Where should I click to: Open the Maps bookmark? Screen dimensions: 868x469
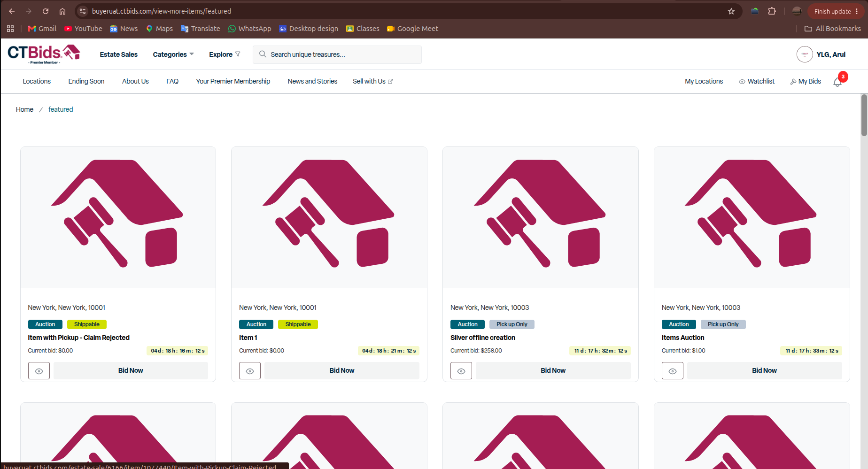pyautogui.click(x=159, y=29)
